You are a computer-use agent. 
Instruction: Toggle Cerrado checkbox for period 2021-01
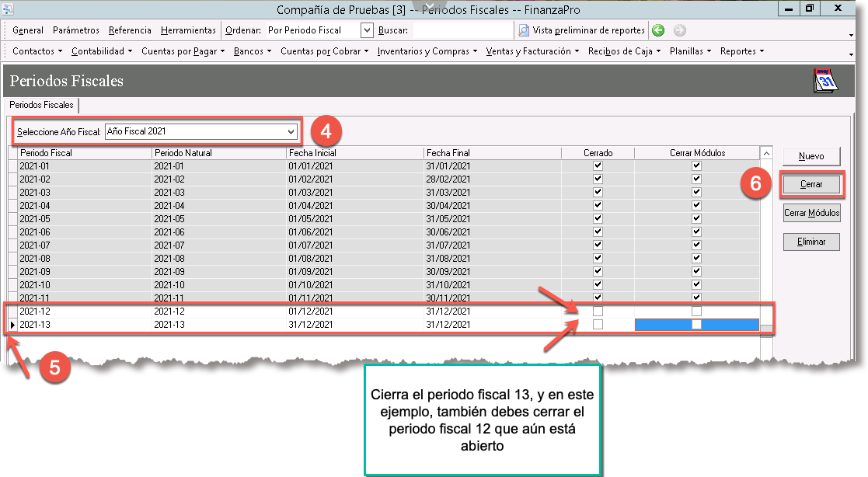click(x=598, y=165)
